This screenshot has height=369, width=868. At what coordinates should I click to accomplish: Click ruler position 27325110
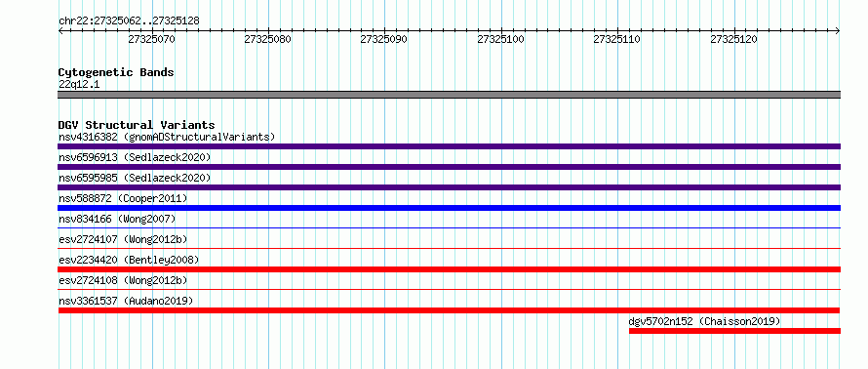617,39
